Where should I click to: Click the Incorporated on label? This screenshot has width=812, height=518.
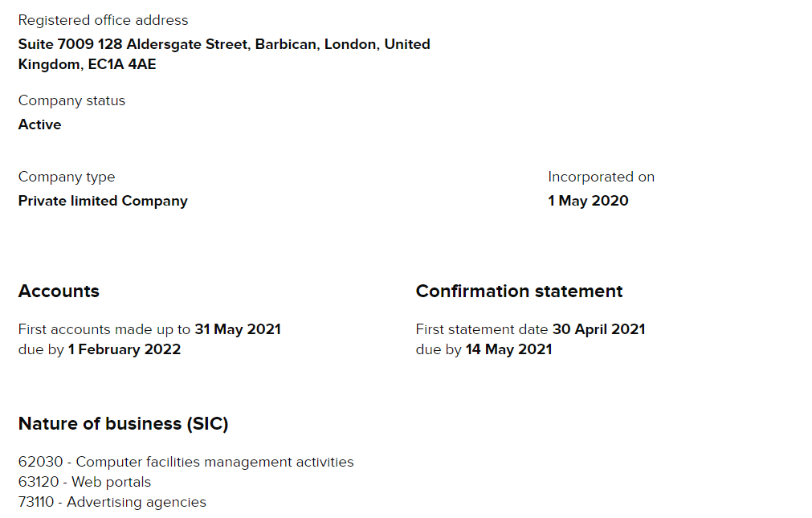[602, 177]
